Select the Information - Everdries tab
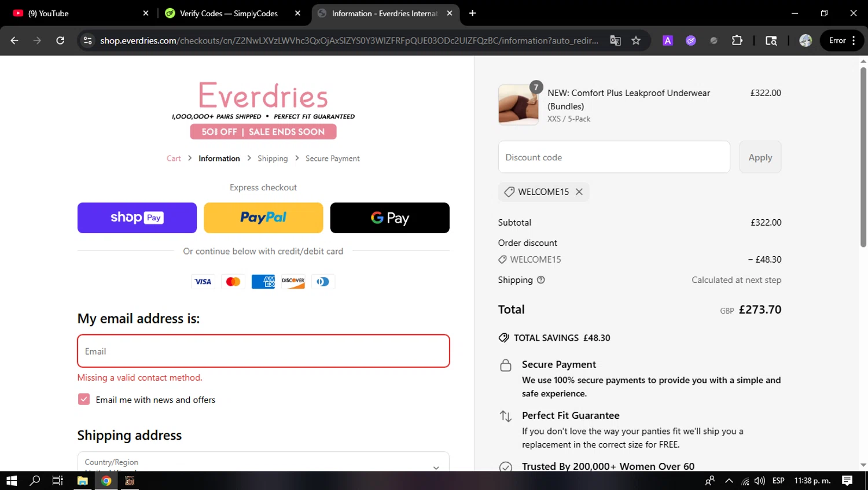The width and height of the screenshot is (868, 490). point(384,13)
